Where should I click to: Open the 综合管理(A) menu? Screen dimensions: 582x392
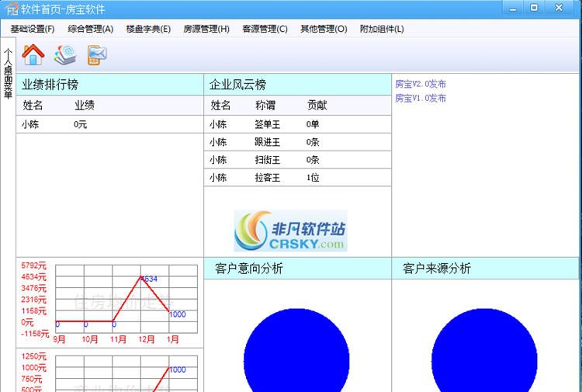pyautogui.click(x=91, y=29)
